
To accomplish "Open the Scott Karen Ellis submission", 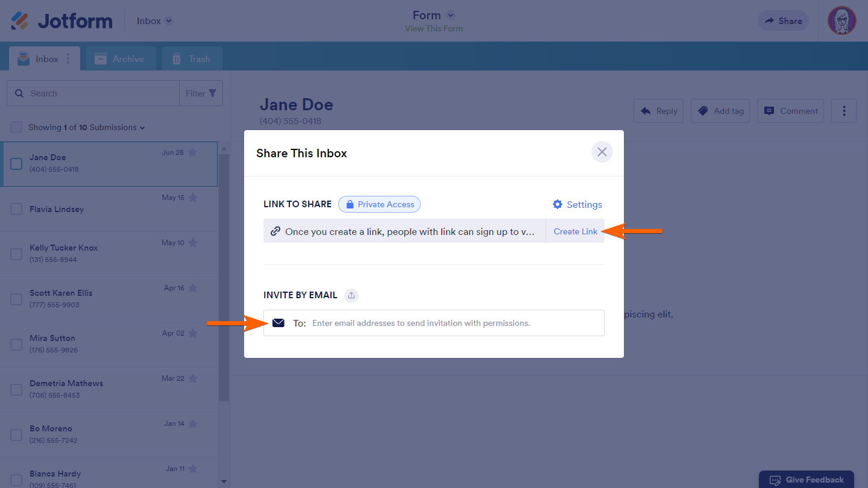I will click(108, 299).
